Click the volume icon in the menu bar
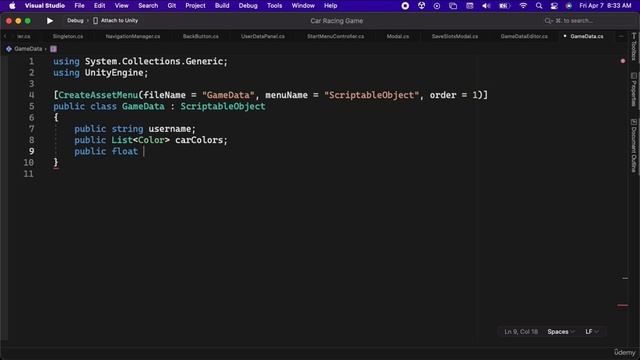The image size is (640, 360). (486, 6)
